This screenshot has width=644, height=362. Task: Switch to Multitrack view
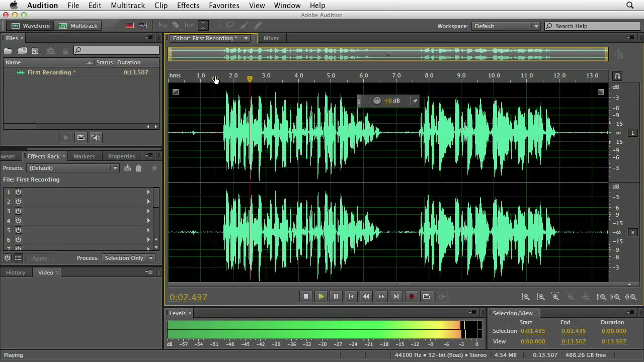click(x=78, y=26)
